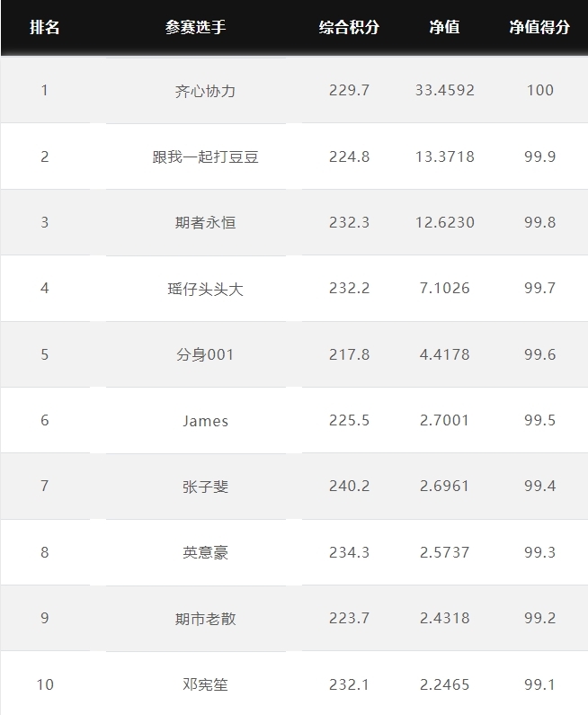Open contestant 分身001

point(205,354)
